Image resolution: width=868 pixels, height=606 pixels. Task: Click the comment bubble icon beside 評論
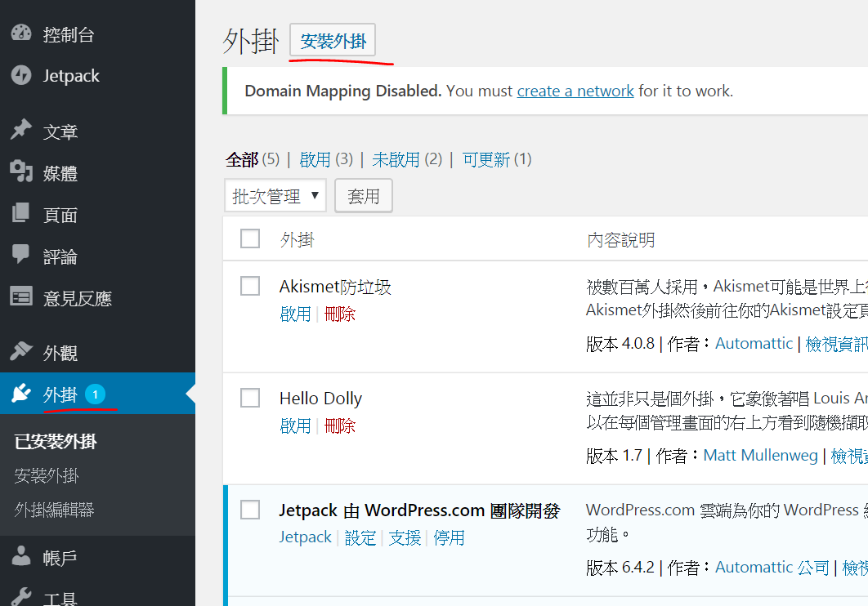tap(21, 254)
